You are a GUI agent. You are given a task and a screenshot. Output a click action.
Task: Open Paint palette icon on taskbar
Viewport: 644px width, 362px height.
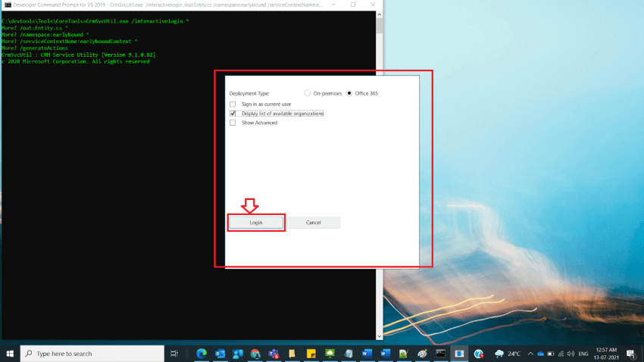422,354
